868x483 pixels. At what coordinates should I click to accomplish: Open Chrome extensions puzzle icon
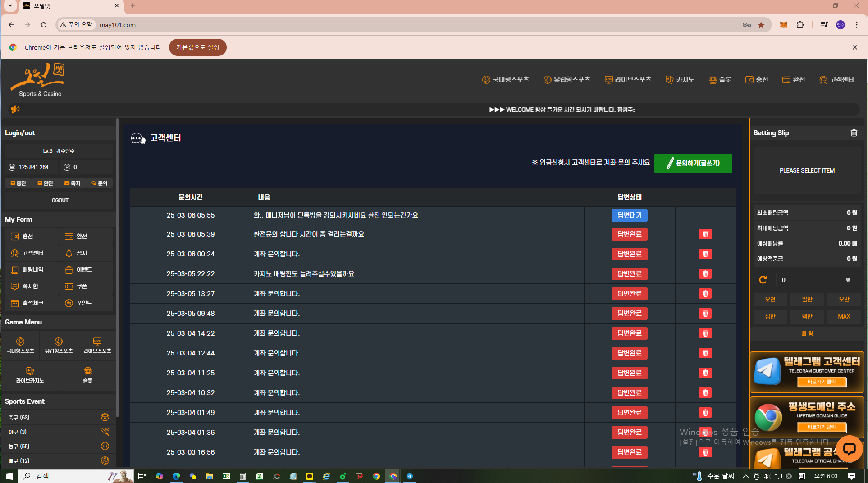[800, 25]
